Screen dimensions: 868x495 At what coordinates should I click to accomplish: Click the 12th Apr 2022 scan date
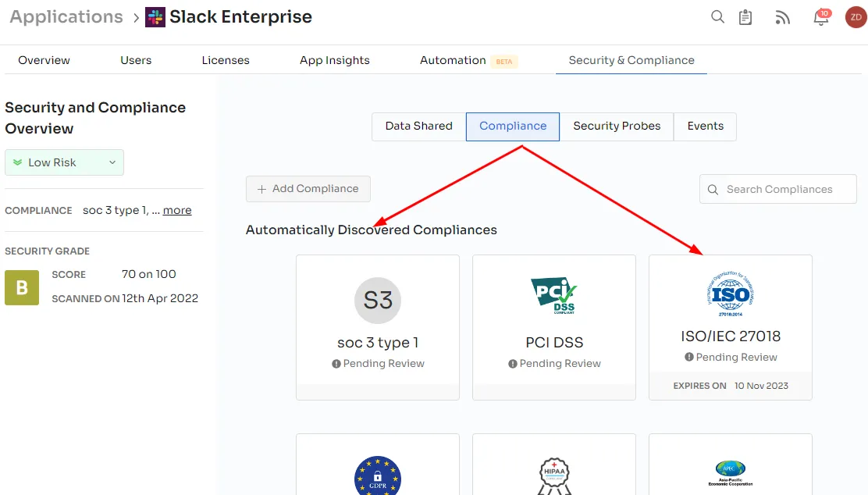[x=160, y=298]
